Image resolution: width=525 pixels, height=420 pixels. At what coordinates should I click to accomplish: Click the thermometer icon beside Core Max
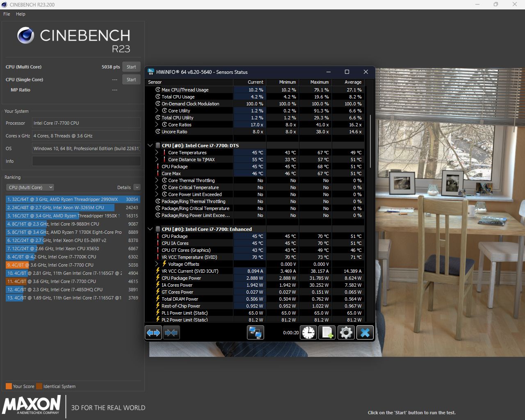coord(158,173)
